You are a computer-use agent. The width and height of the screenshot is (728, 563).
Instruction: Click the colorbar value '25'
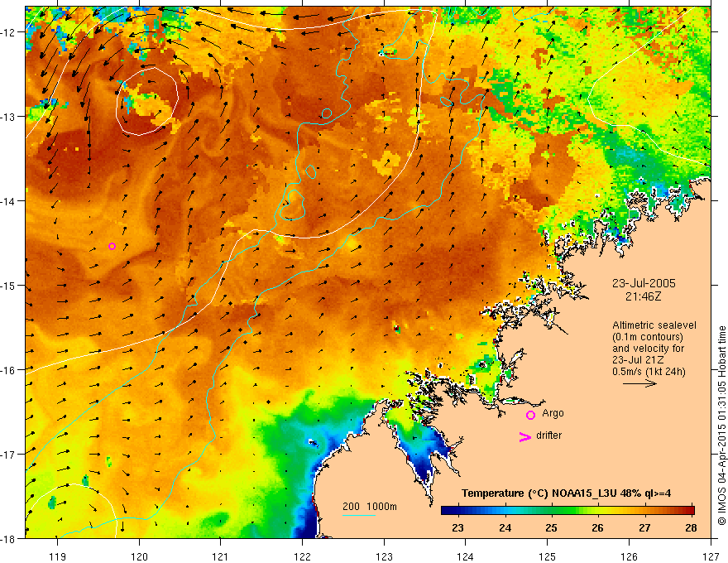pyautogui.click(x=551, y=527)
